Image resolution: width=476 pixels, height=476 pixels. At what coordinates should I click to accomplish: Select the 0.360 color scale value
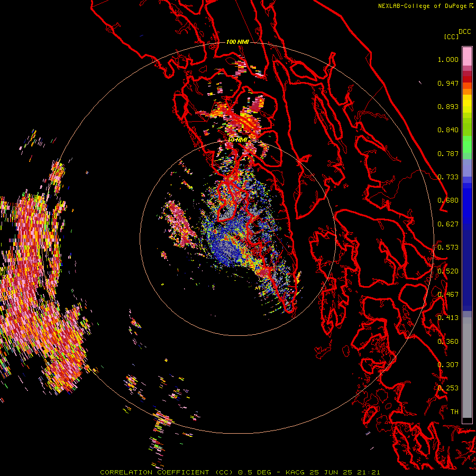coord(448,341)
